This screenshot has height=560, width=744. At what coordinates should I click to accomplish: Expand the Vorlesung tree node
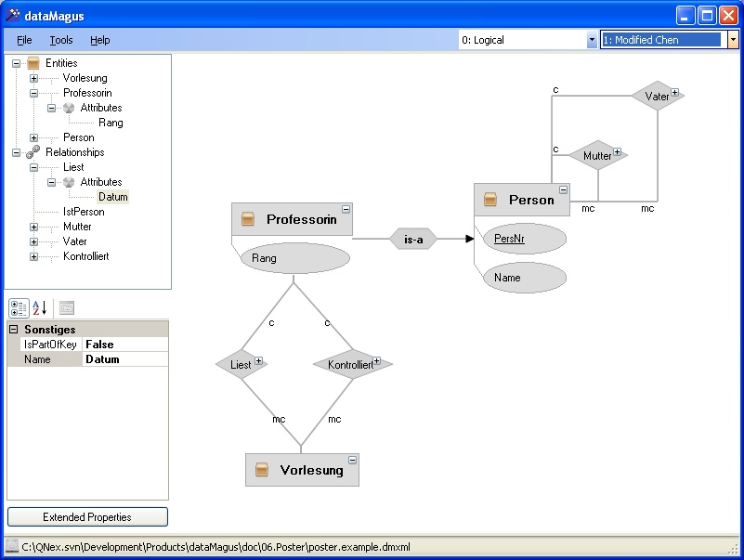coord(33,78)
